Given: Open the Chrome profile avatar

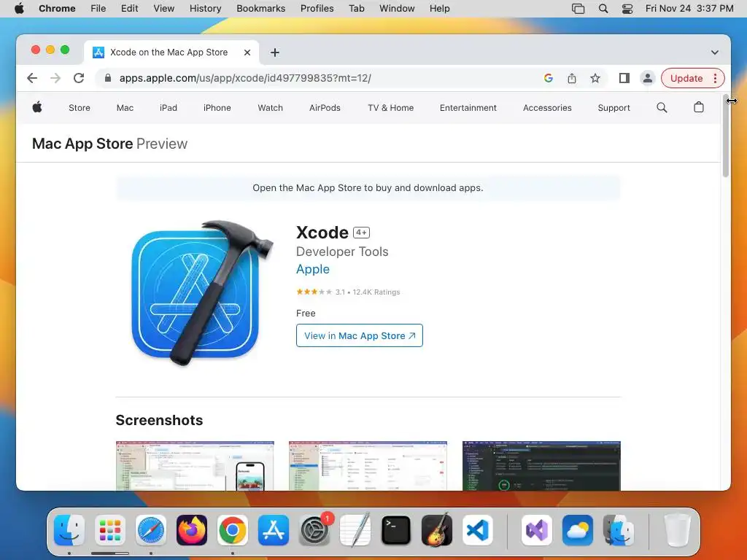Looking at the screenshot, I should pos(648,78).
